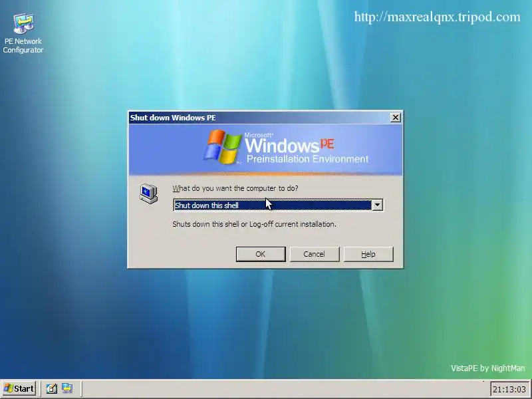Launch the notepad quick launch icon

52,388
